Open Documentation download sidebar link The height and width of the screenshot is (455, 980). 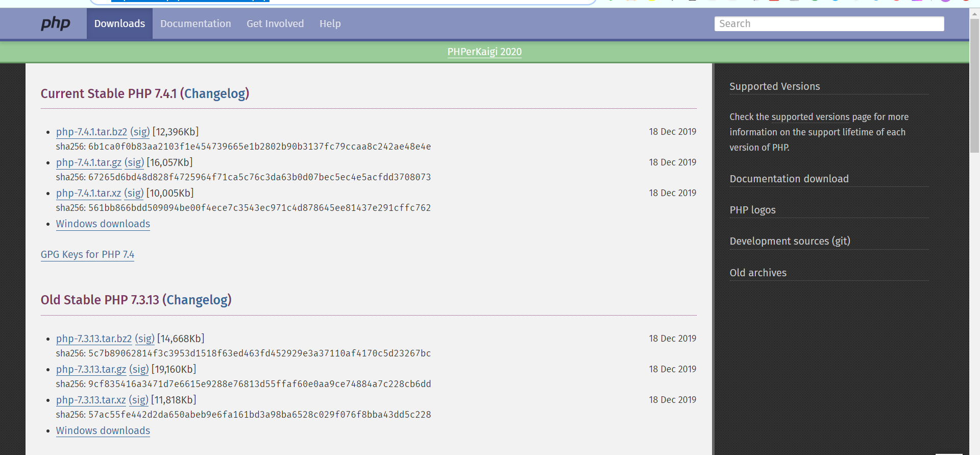click(x=789, y=179)
